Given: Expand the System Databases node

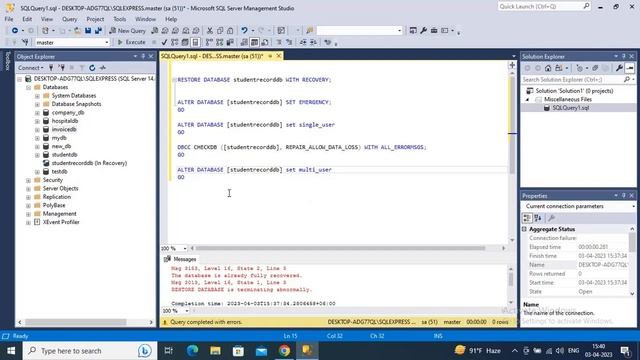Looking at the screenshot, I should [x=37, y=96].
